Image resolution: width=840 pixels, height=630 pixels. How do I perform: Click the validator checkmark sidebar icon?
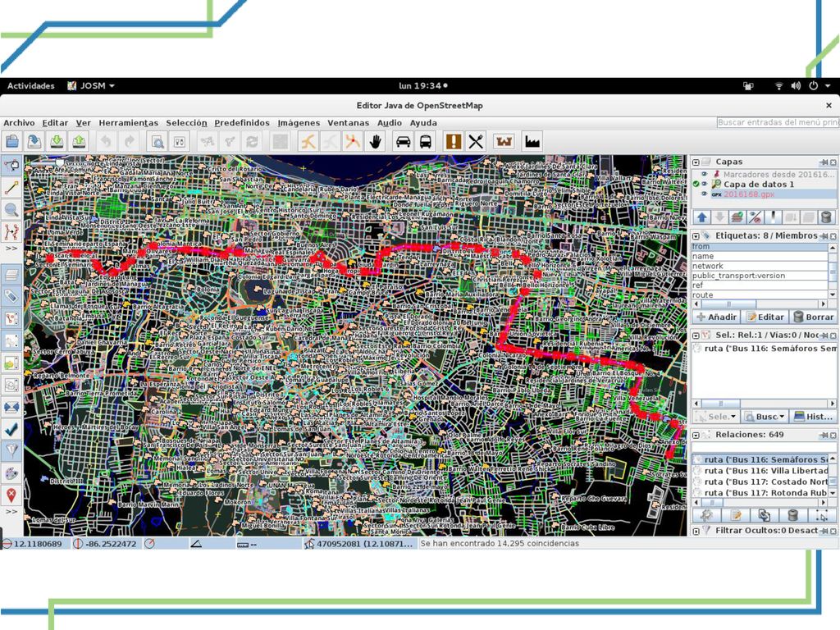click(11, 429)
